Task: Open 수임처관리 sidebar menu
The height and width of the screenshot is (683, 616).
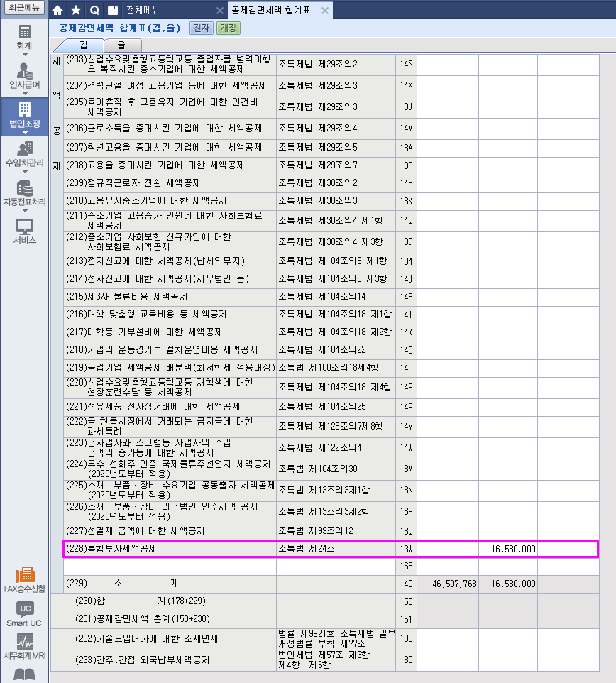Action: 24,154
